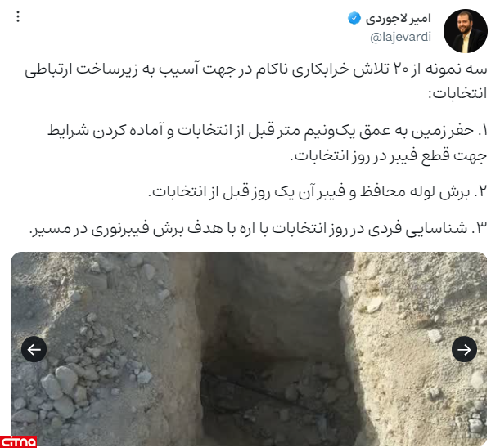
Task: Go to the next photo with right arrow
Action: tap(464, 349)
